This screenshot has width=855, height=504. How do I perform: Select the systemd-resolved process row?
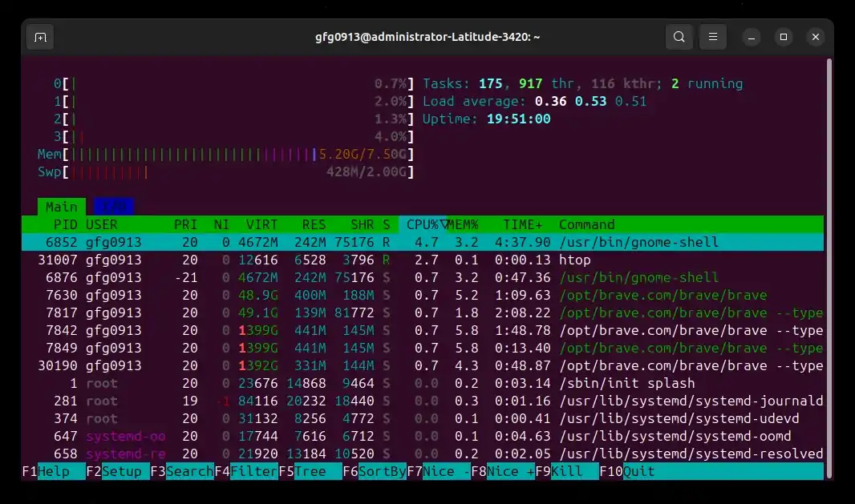tap(423, 454)
